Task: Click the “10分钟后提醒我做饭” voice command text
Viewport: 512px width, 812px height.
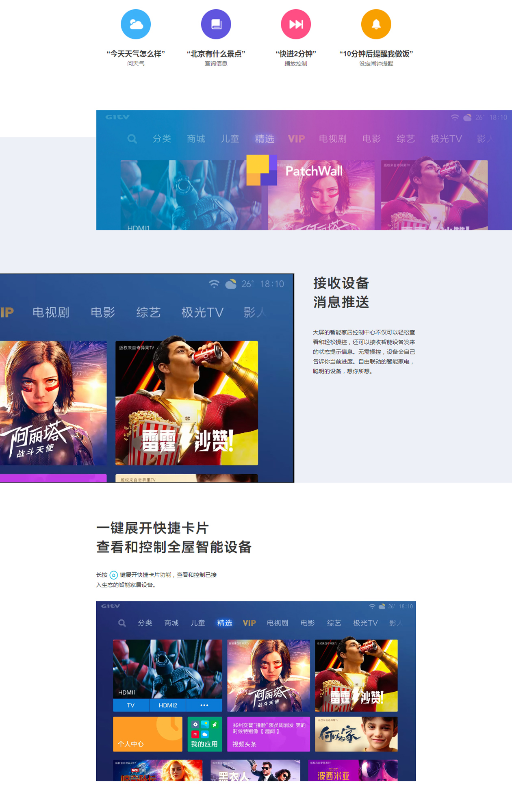Action: [x=376, y=54]
